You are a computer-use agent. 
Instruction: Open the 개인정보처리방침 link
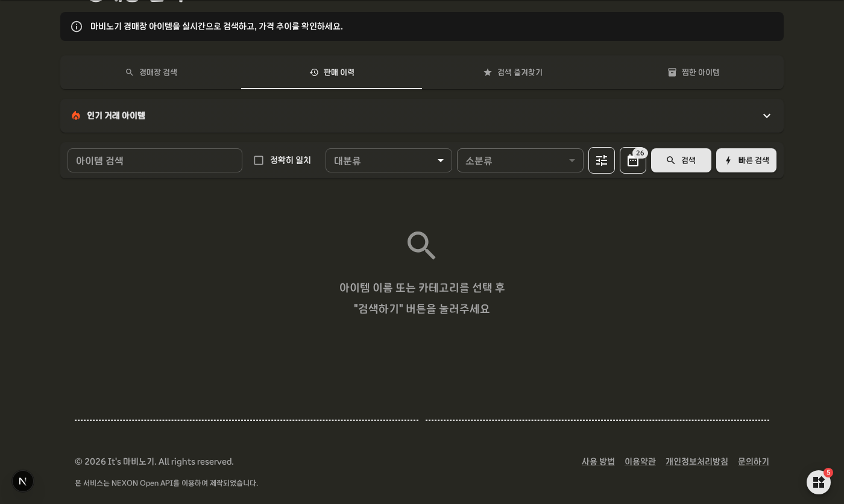click(x=697, y=461)
